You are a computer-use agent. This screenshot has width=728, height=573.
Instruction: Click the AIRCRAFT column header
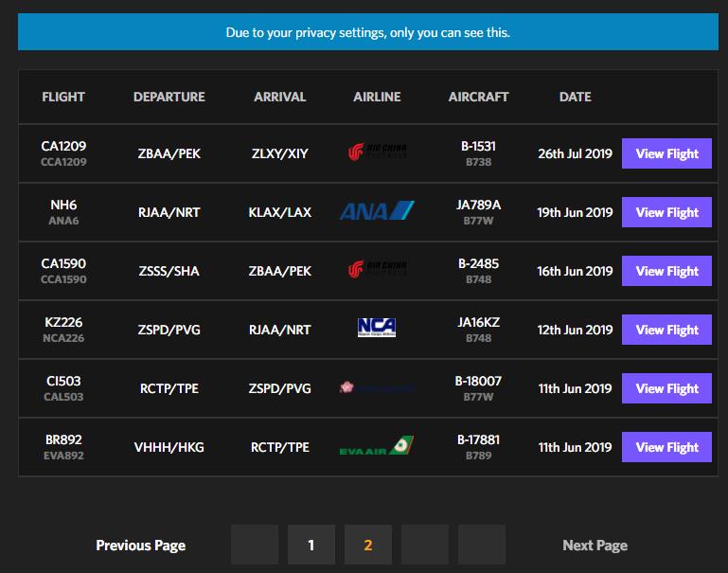coord(478,97)
